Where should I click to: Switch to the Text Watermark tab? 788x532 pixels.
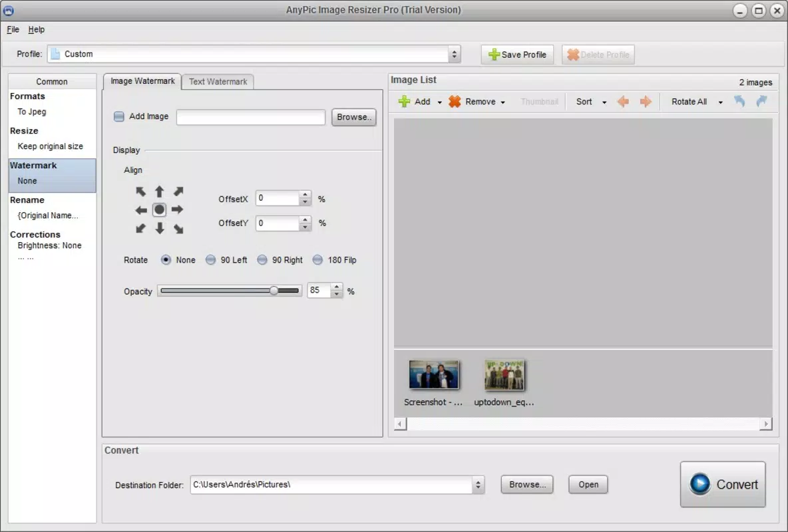click(218, 81)
